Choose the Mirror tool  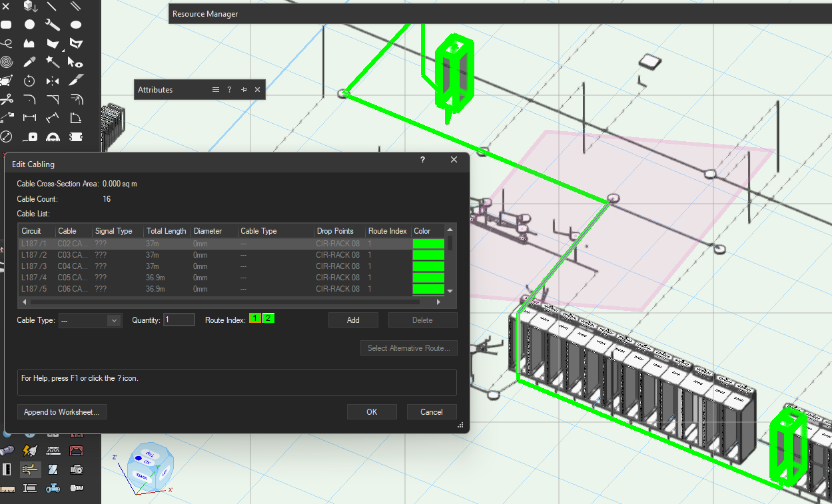coord(53,81)
